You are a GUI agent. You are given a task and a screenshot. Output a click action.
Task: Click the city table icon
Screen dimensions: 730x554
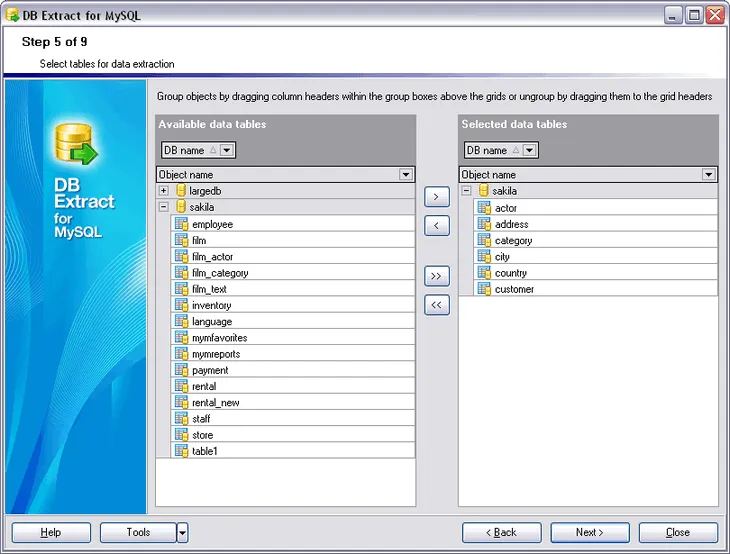point(484,257)
